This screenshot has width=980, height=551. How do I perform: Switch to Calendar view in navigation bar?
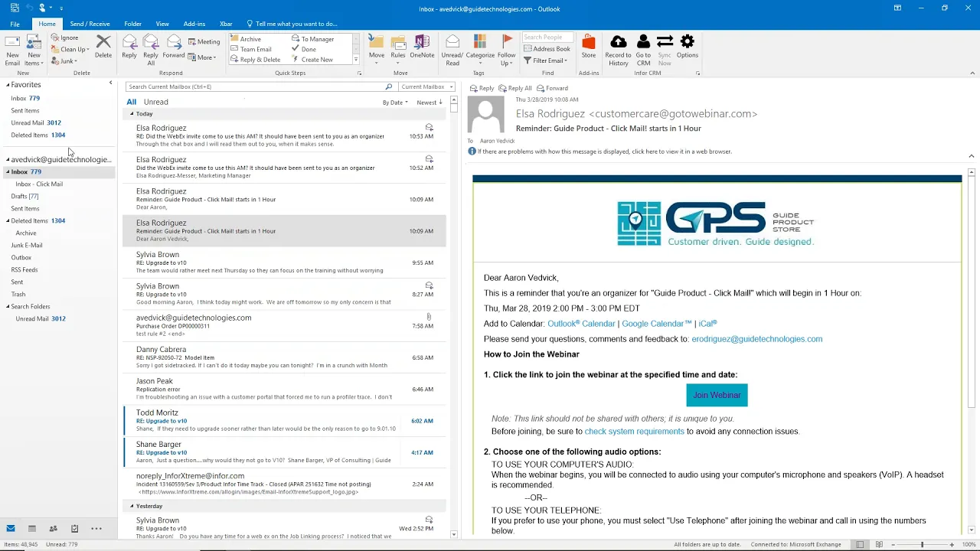32,528
